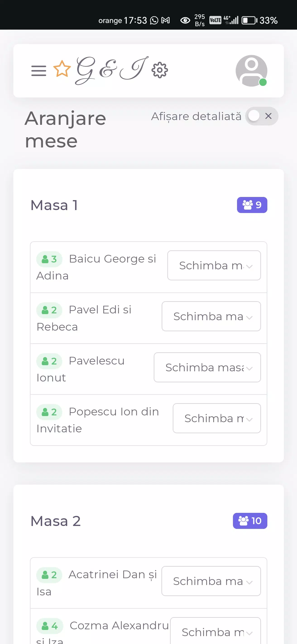Screen dimensions: 297x644
Task: Open settings via the gear icon
Action: tap(160, 70)
